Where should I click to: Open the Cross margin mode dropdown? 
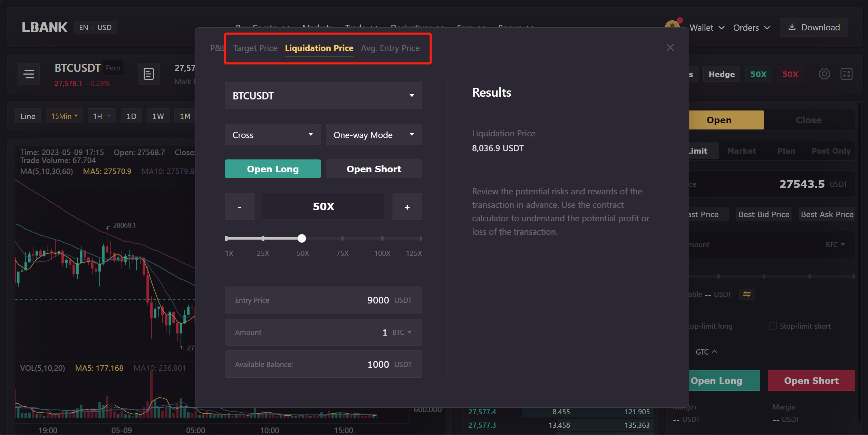(273, 135)
